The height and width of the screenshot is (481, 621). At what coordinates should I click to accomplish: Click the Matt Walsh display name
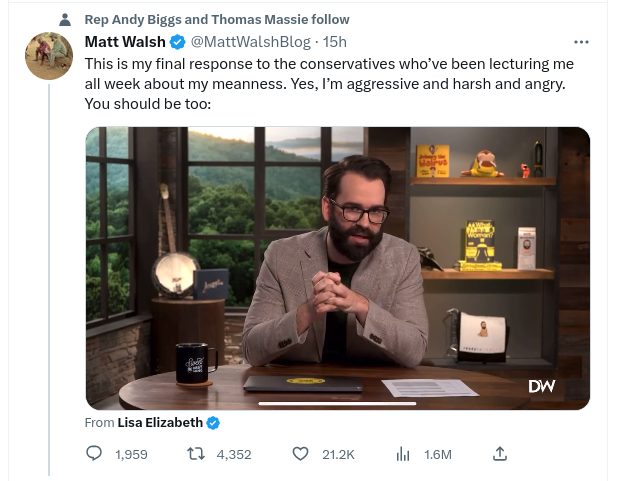coord(125,42)
